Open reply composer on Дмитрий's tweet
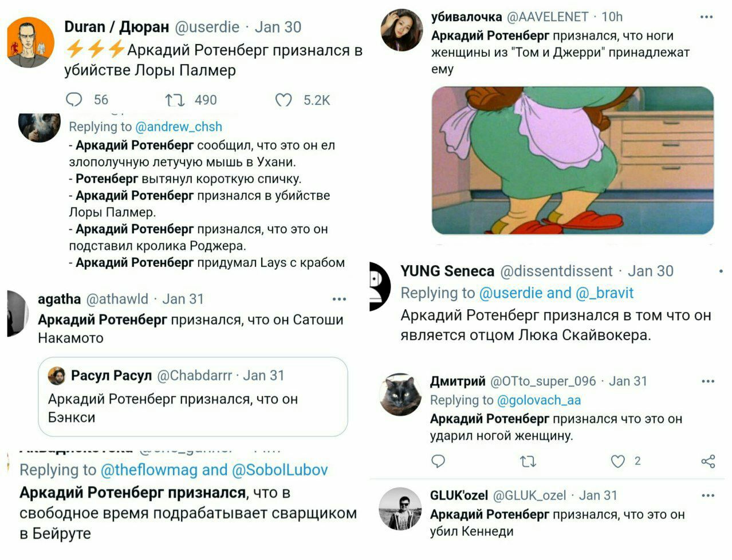 438,461
